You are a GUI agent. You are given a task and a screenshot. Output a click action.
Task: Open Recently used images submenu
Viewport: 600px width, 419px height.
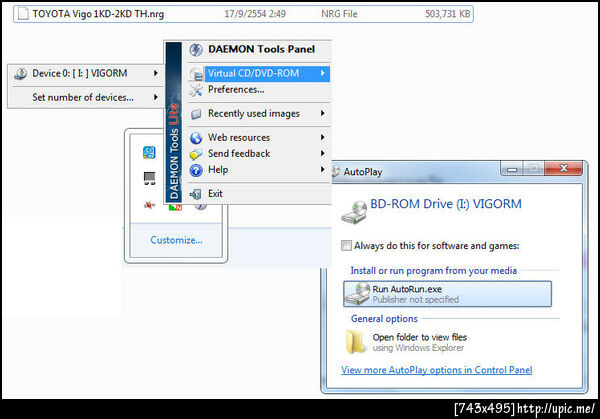(x=259, y=114)
